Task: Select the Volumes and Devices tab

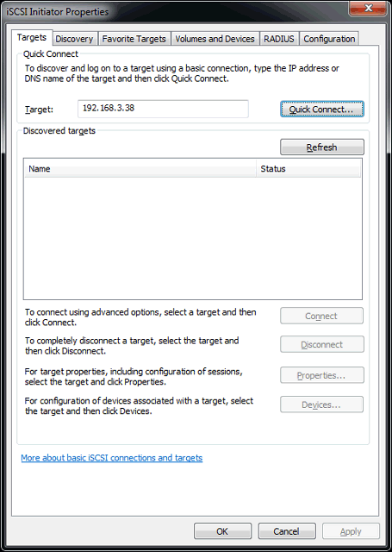Action: point(215,39)
